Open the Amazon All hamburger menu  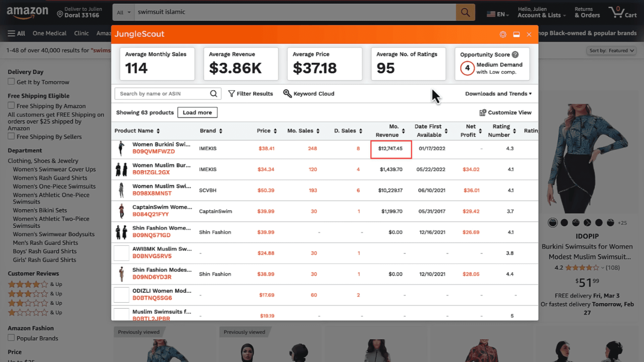click(x=16, y=33)
